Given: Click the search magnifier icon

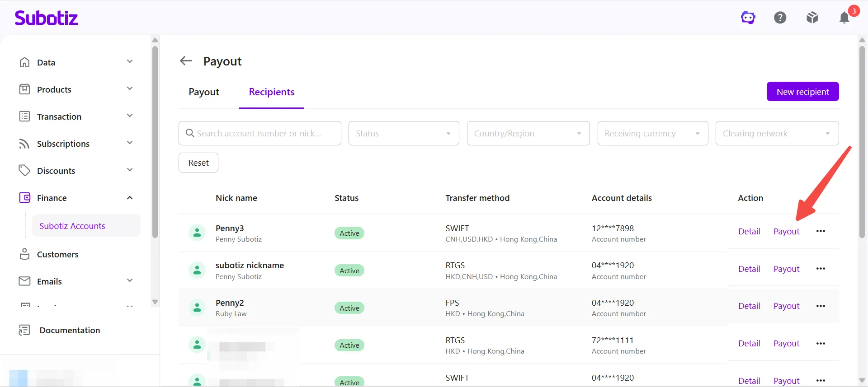Looking at the screenshot, I should click(x=190, y=133).
